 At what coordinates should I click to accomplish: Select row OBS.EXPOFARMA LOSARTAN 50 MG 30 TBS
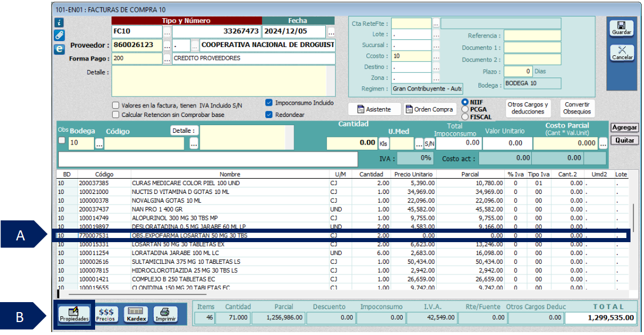(x=342, y=236)
